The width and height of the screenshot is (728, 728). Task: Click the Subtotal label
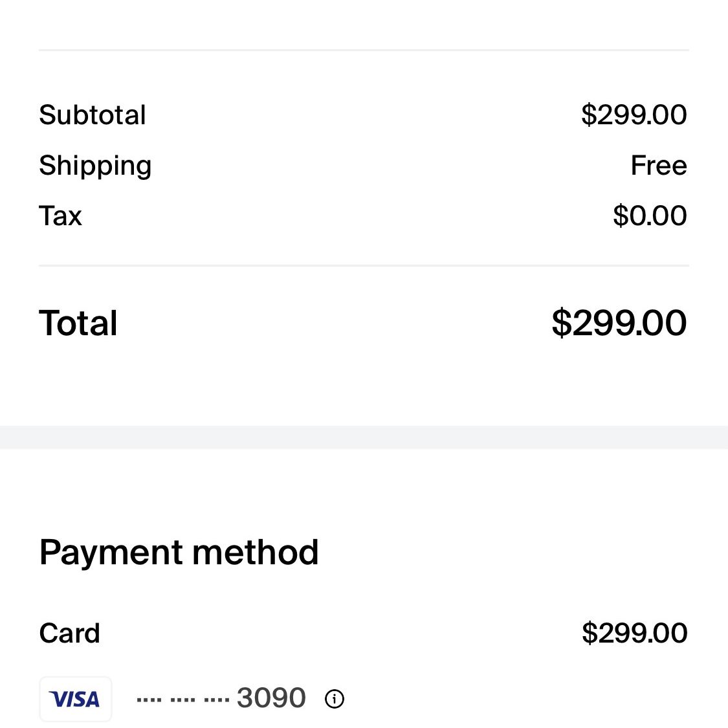93,115
